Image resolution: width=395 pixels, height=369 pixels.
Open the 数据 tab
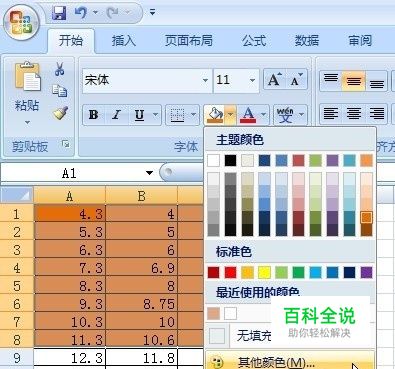[307, 41]
